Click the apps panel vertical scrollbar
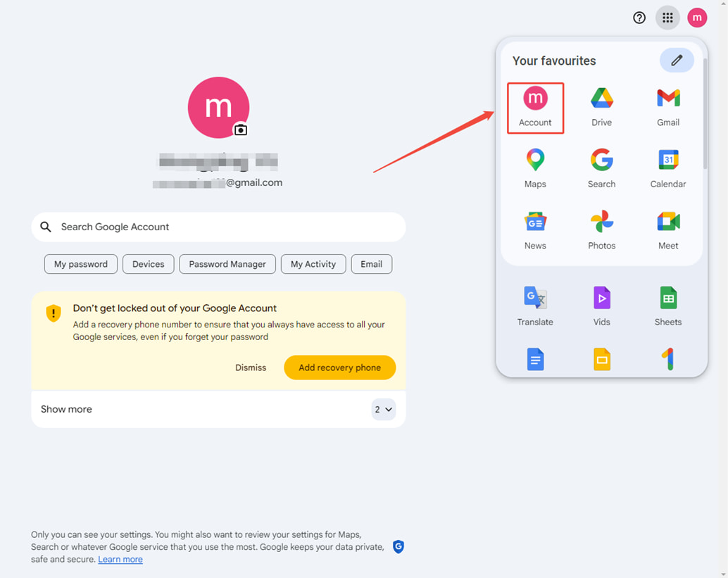The height and width of the screenshot is (578, 728). (705, 114)
